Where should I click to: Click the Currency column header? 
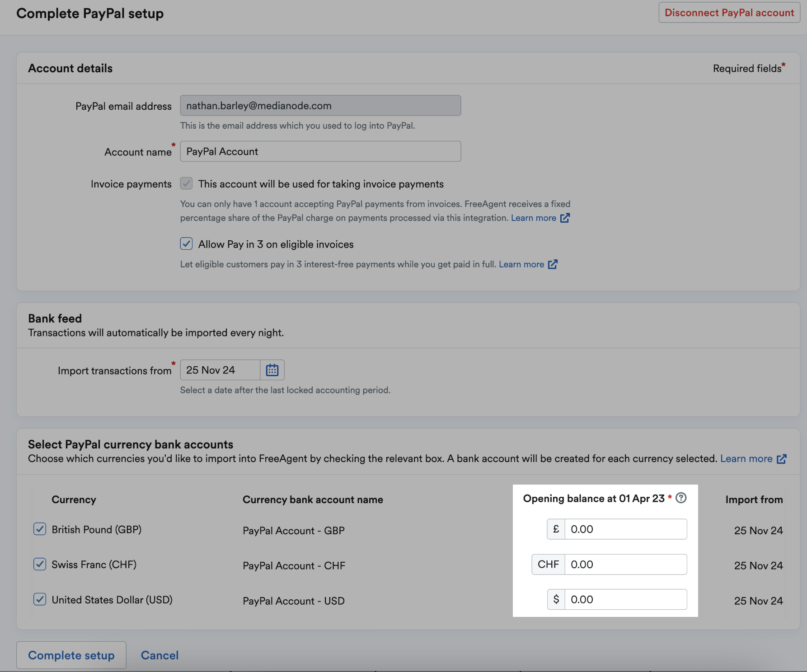tap(74, 499)
